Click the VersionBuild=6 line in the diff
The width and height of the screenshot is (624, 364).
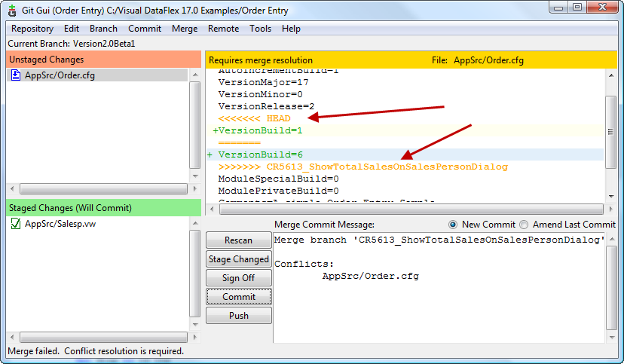pyautogui.click(x=260, y=154)
